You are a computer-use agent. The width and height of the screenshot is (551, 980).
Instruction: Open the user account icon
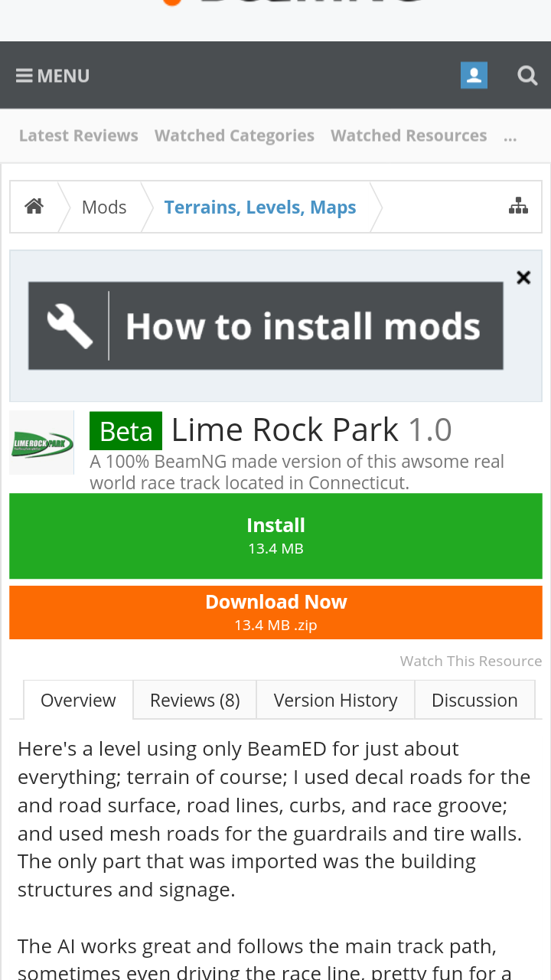(474, 75)
